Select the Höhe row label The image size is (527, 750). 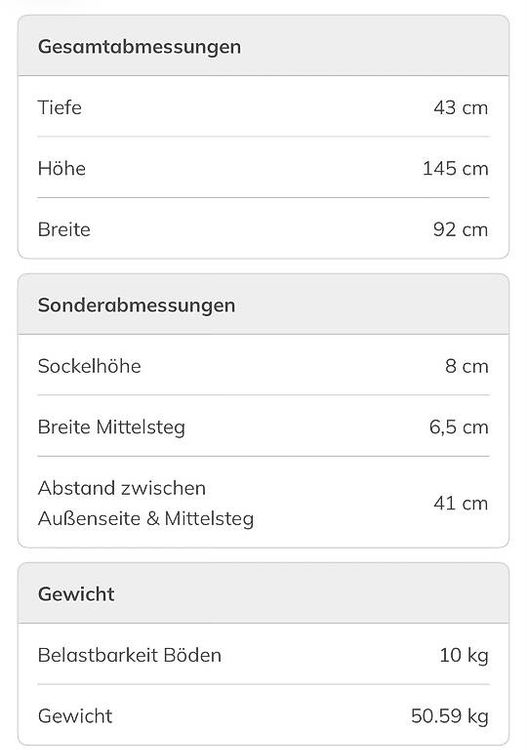[x=62, y=168]
